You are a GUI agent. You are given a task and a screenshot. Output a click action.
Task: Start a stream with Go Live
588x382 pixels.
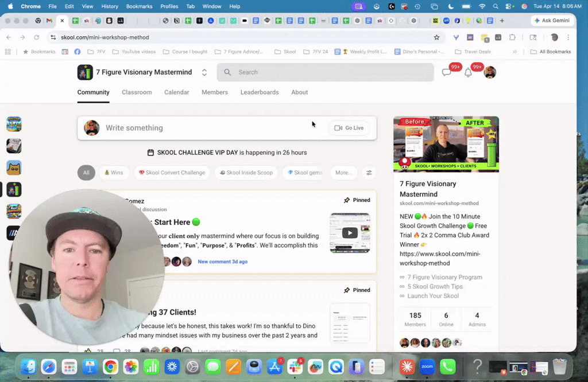point(349,128)
